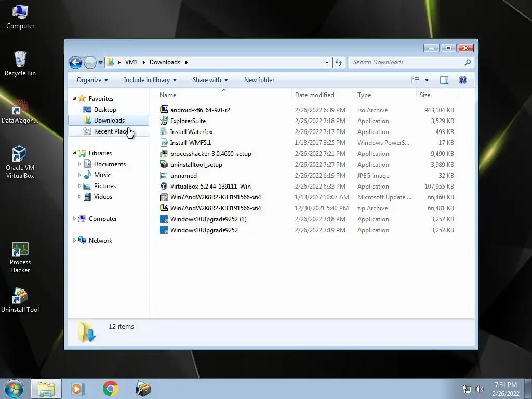Open Windows Media Player from taskbar

tap(78, 389)
